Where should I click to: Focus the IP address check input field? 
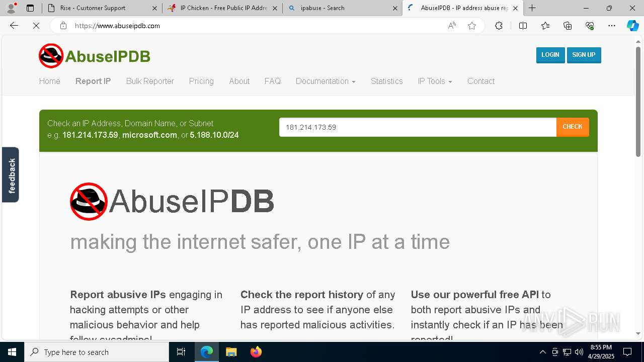click(x=418, y=127)
